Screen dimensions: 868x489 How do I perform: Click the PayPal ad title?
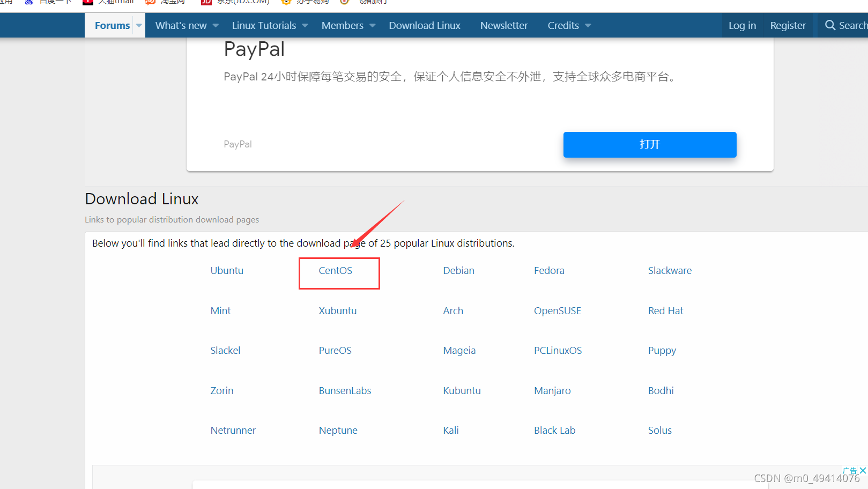254,49
